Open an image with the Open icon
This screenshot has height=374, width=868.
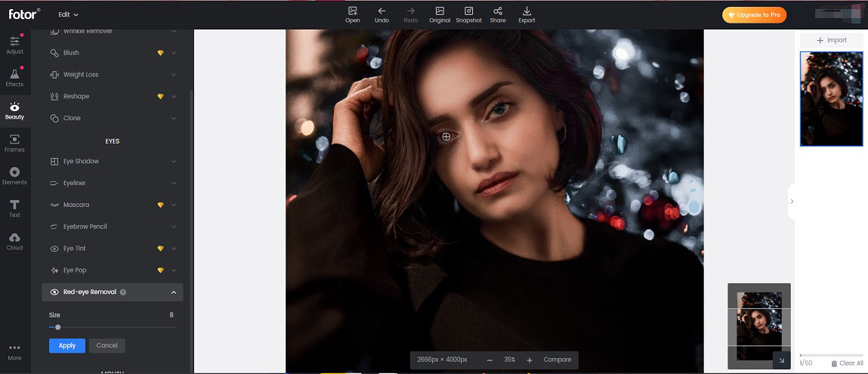353,15
